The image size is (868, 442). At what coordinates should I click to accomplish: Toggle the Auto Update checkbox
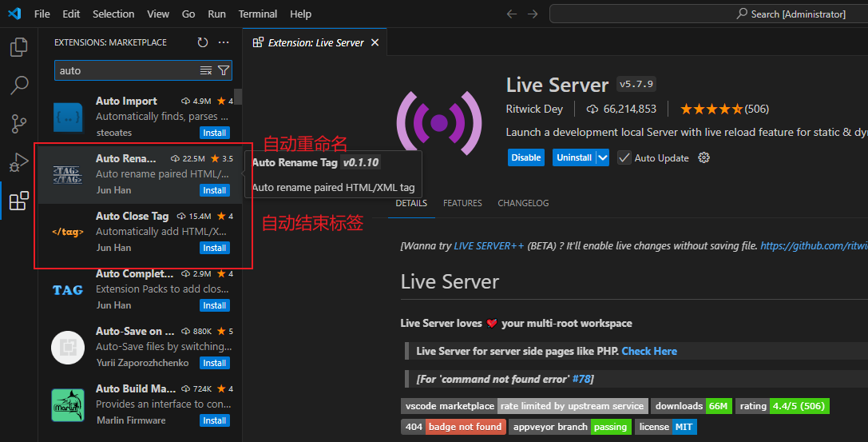(624, 158)
